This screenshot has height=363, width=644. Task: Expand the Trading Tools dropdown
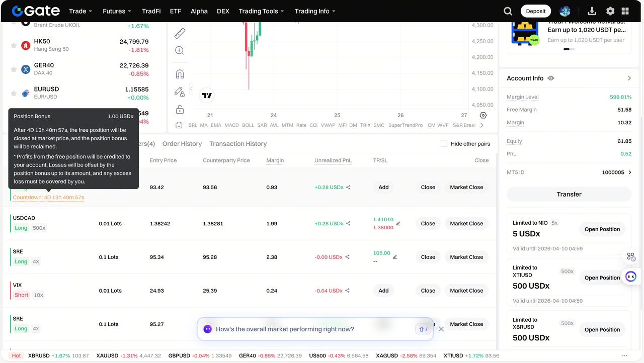coord(261,11)
